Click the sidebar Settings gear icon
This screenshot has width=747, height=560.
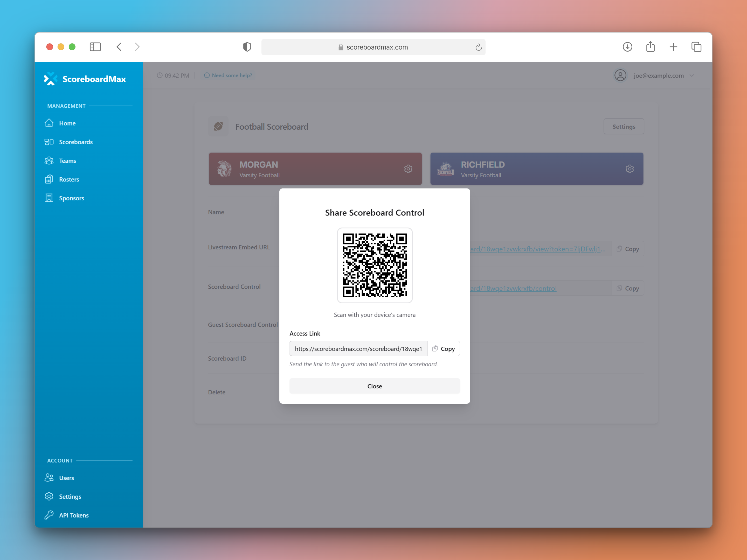click(x=49, y=496)
